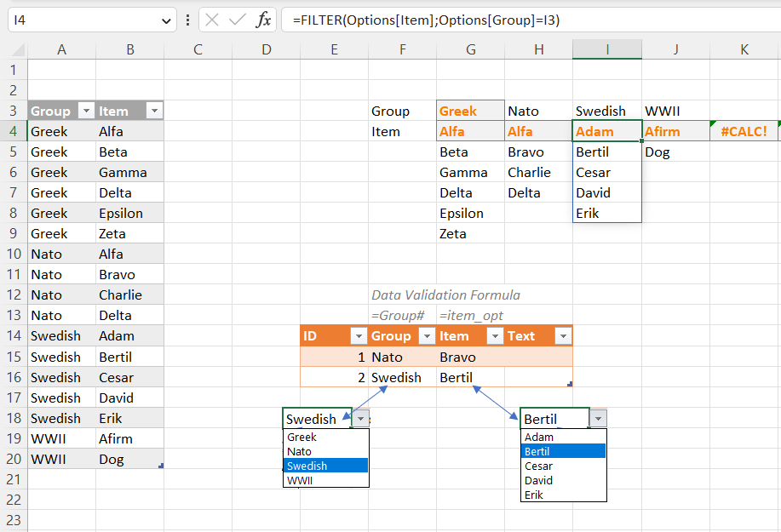Open the Item column filter in the orange table

[495, 336]
